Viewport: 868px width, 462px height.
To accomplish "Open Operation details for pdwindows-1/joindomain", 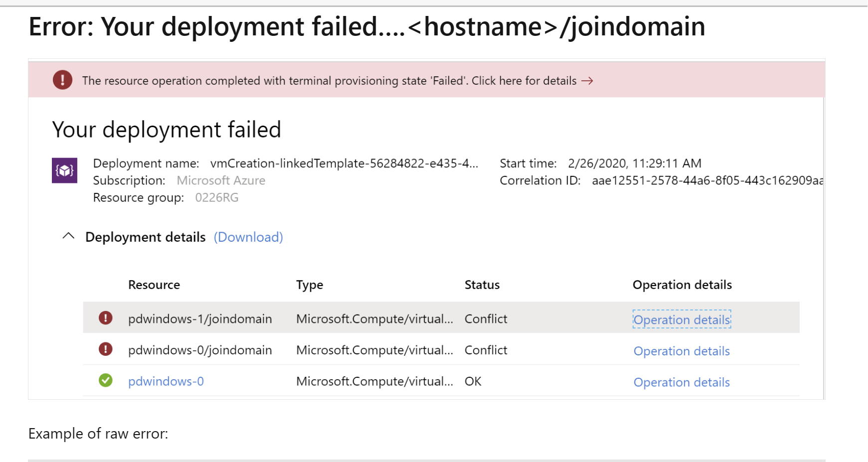I will 681,319.
